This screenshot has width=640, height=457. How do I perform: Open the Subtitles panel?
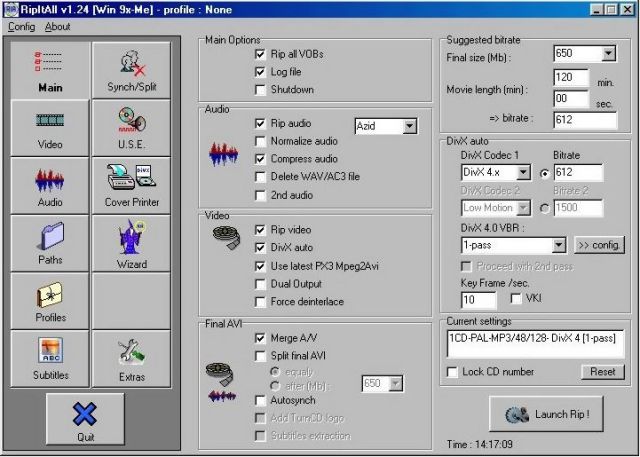tap(50, 360)
